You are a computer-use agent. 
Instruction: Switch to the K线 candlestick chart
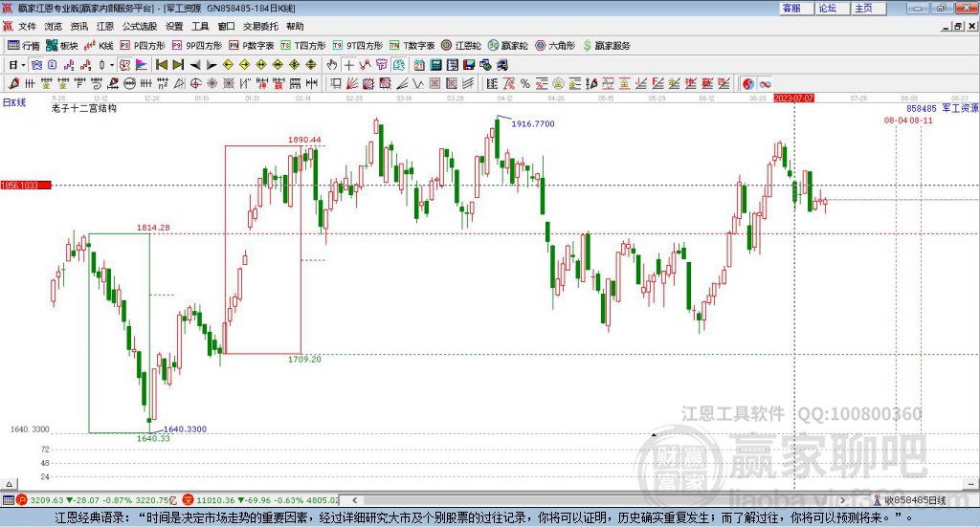[x=99, y=46]
